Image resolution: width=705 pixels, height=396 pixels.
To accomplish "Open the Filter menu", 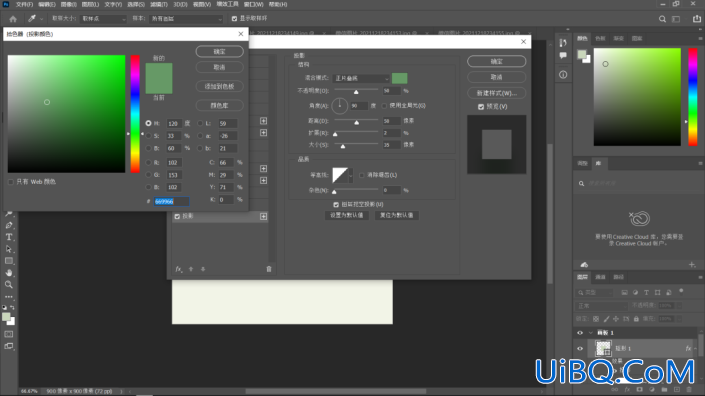I will [x=159, y=4].
